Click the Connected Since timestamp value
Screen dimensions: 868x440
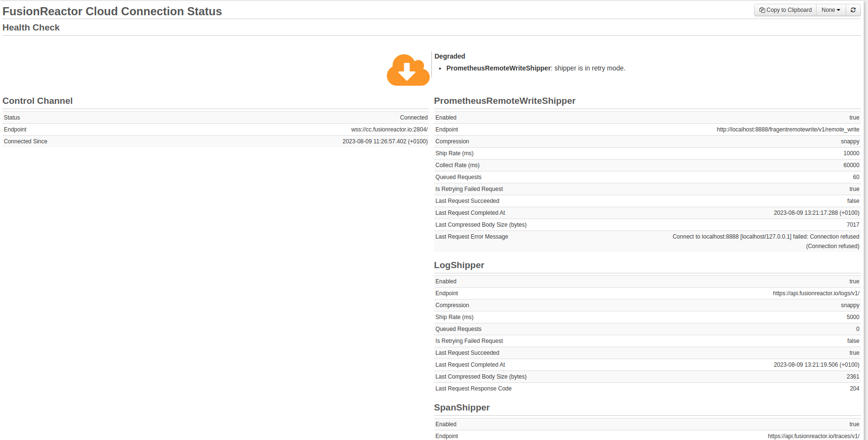pos(385,141)
